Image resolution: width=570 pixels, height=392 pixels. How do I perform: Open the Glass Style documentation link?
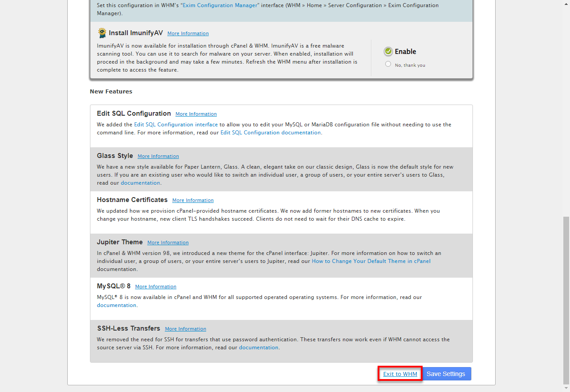[x=140, y=183]
